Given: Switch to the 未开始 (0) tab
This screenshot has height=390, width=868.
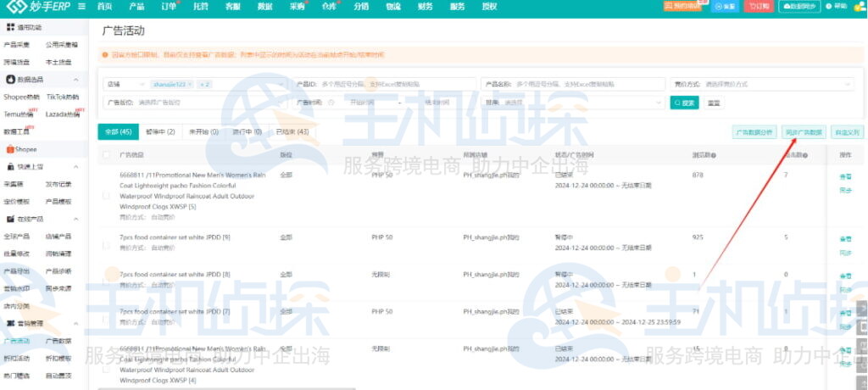Looking at the screenshot, I should click(203, 132).
